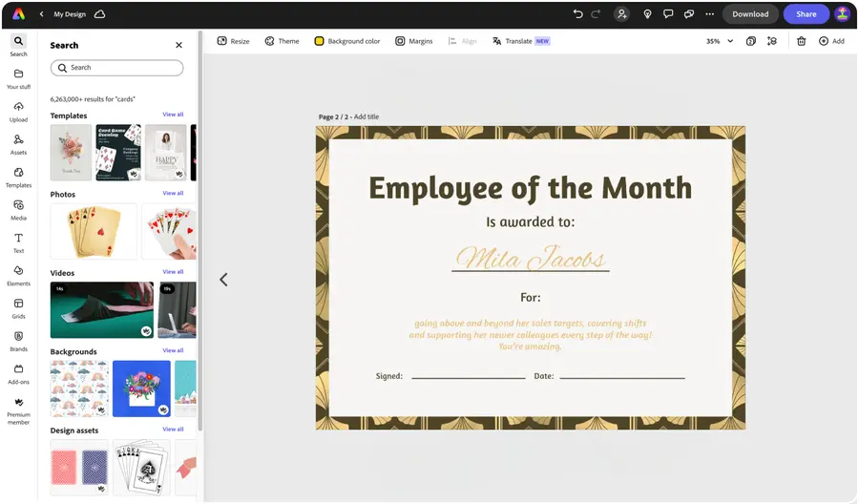859x504 pixels.
Task: Click View all next to Templates
Action: [173, 115]
